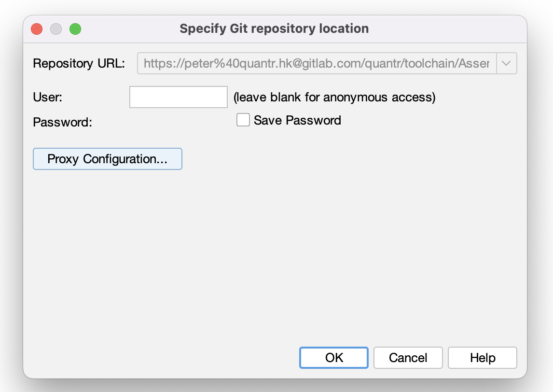Viewport: 553px width, 392px height.
Task: Click the grey minimize window button
Action: (56, 28)
